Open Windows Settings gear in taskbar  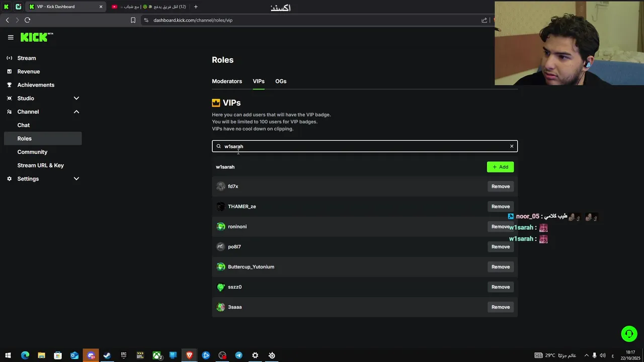[x=255, y=355]
